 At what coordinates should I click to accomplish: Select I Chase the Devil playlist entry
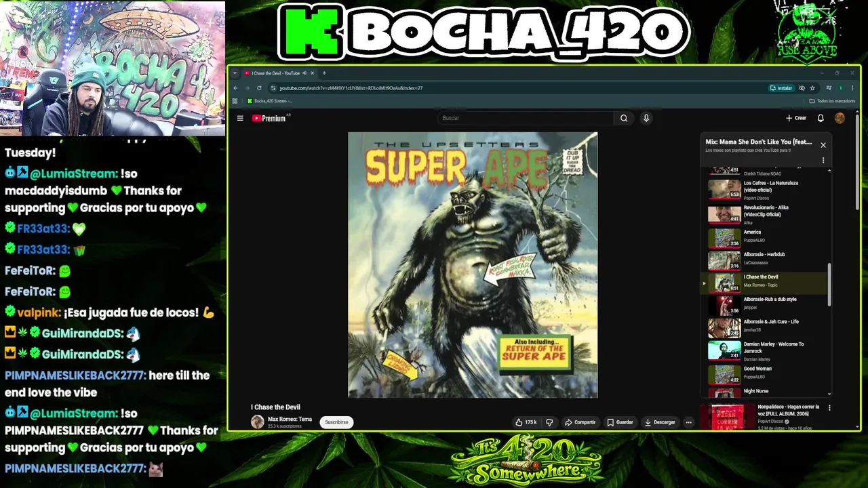[764, 282]
